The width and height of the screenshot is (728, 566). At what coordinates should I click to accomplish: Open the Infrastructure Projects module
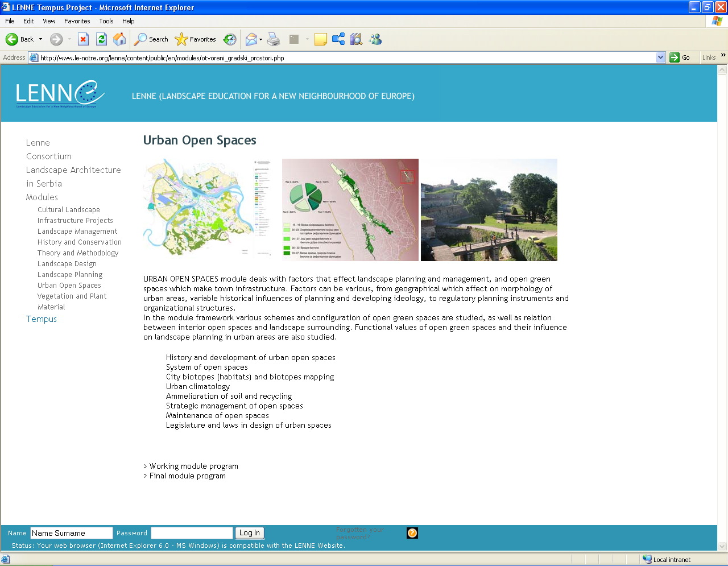[x=75, y=221]
